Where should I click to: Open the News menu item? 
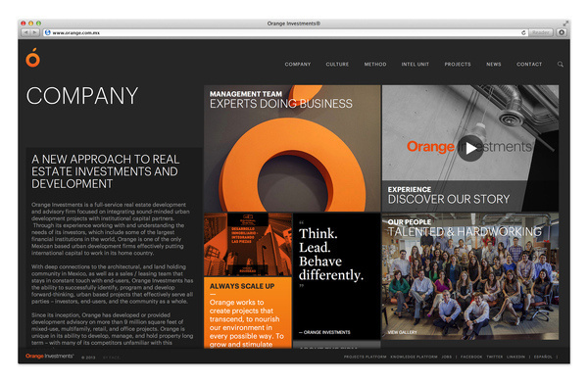pyautogui.click(x=494, y=65)
